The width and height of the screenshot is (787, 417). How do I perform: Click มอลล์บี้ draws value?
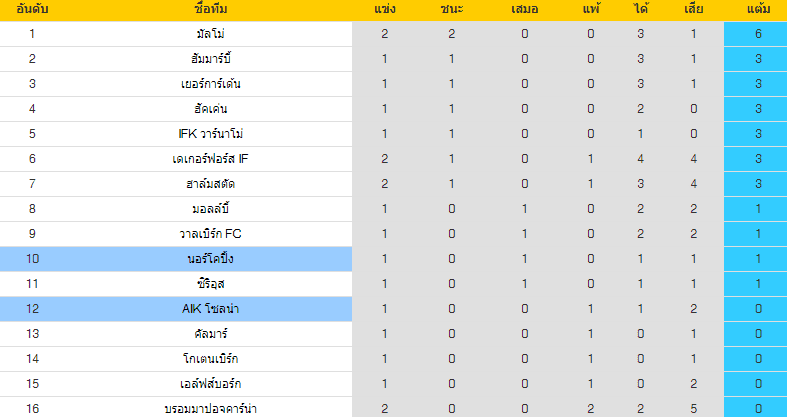pyautogui.click(x=524, y=209)
